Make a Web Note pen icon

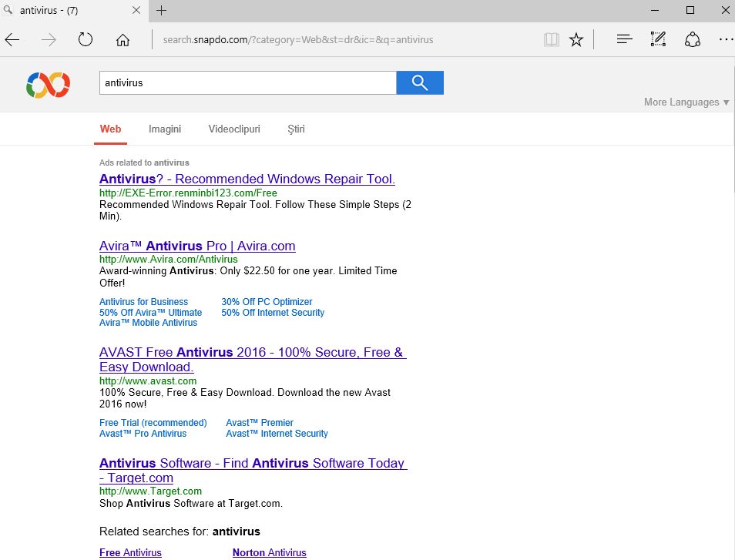658,39
